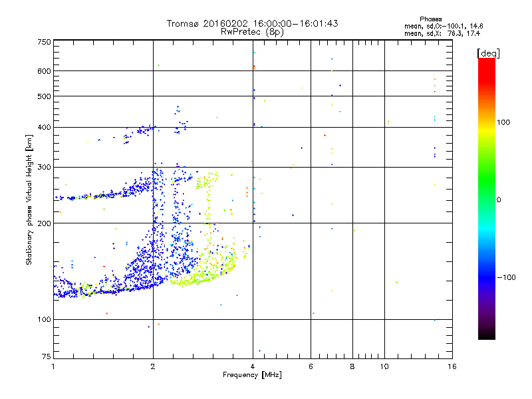Viewport: 532px width, 399px height.
Task: Click the y-axis '200' tick label
Action: 44,223
